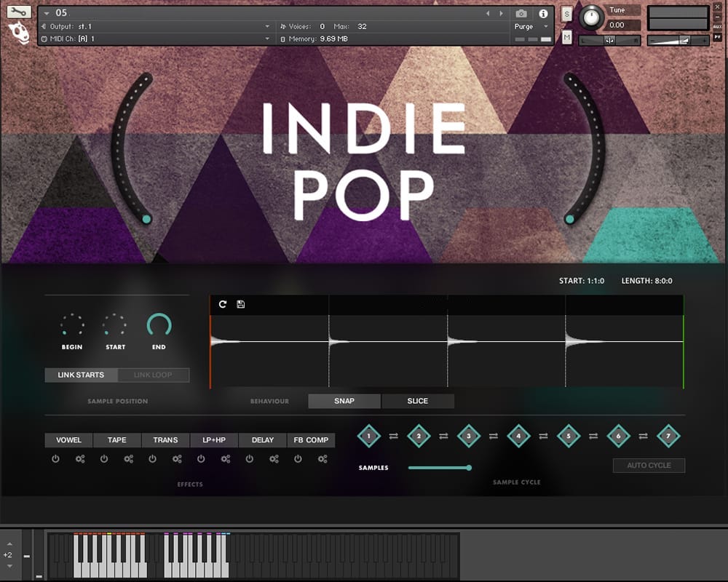The image size is (728, 582).
Task: Expand the Output st. 1 dropdown
Action: [267, 26]
